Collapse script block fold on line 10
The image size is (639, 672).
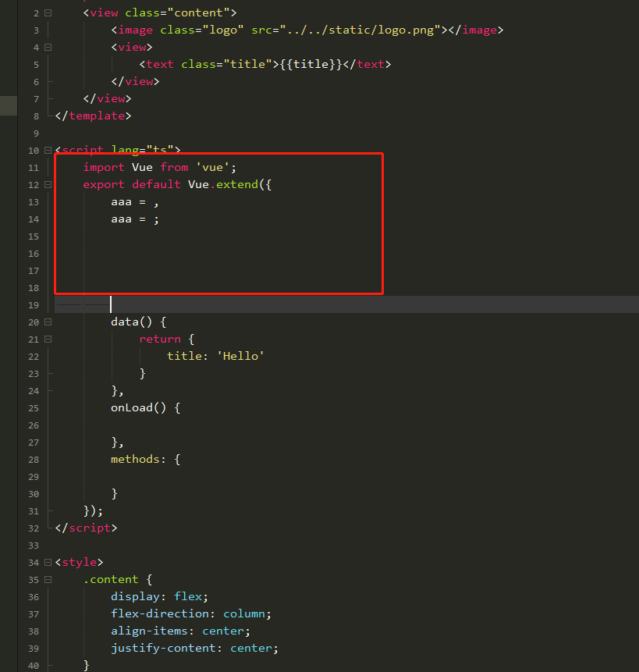(x=48, y=151)
